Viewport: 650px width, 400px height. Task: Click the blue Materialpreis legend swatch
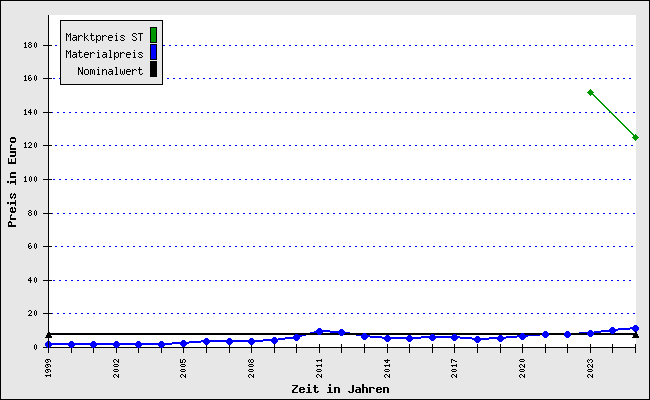153,52
